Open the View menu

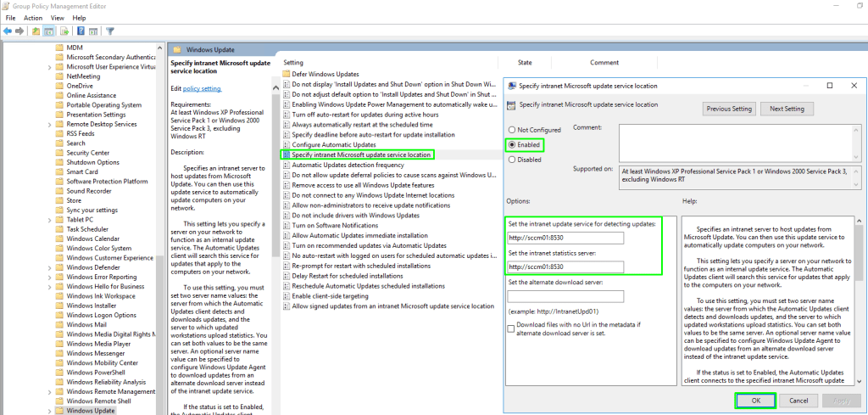pos(57,17)
